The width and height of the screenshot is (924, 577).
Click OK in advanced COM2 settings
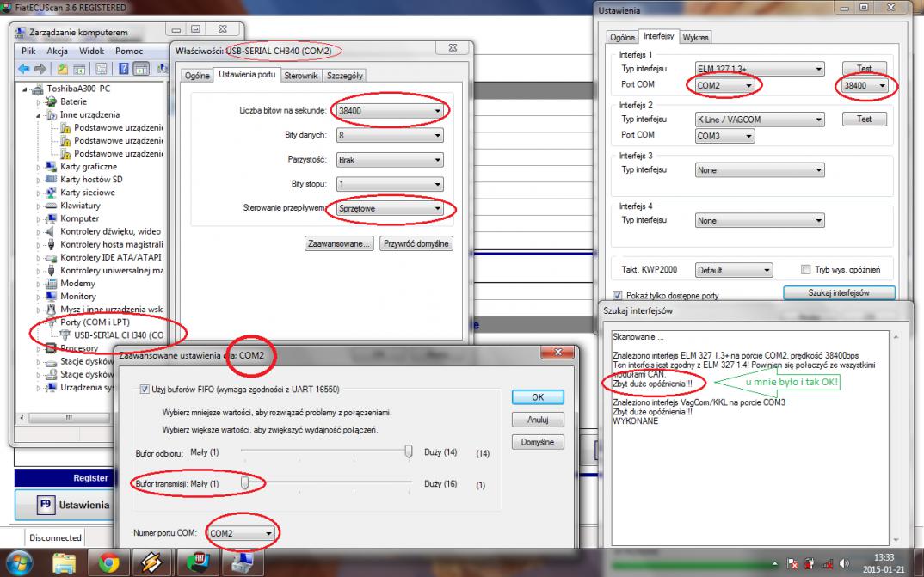pos(538,397)
